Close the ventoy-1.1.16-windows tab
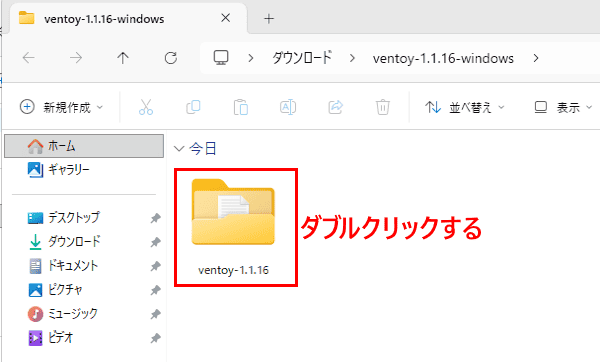600x362 pixels. point(226,18)
